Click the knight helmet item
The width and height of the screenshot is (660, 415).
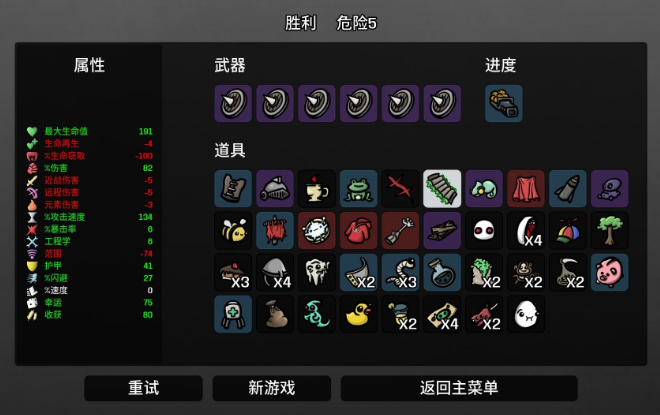point(275,189)
